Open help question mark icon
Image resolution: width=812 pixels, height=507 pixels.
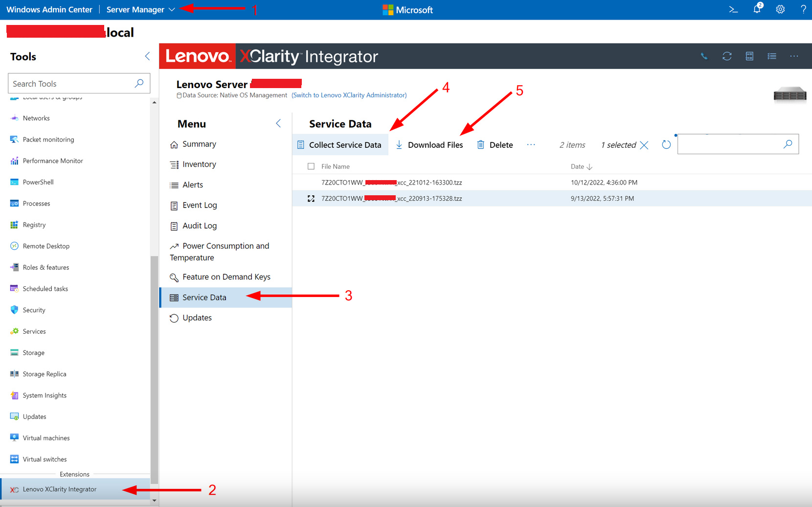(x=803, y=9)
